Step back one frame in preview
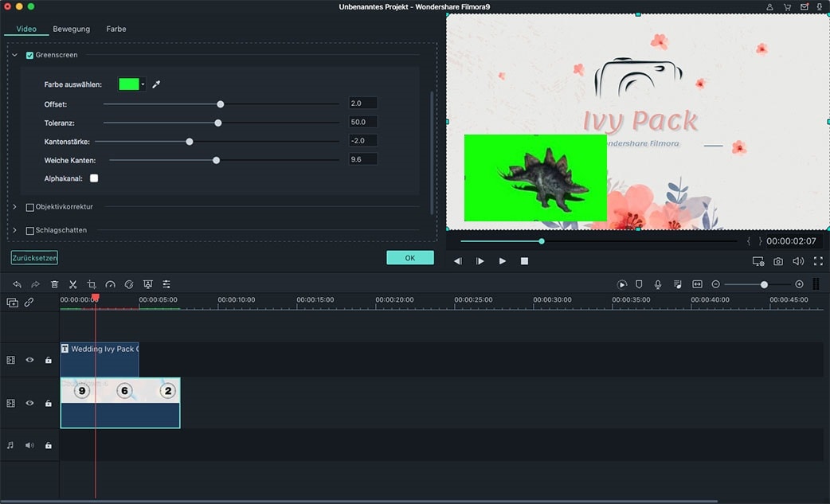The height and width of the screenshot is (504, 830). pos(458,261)
